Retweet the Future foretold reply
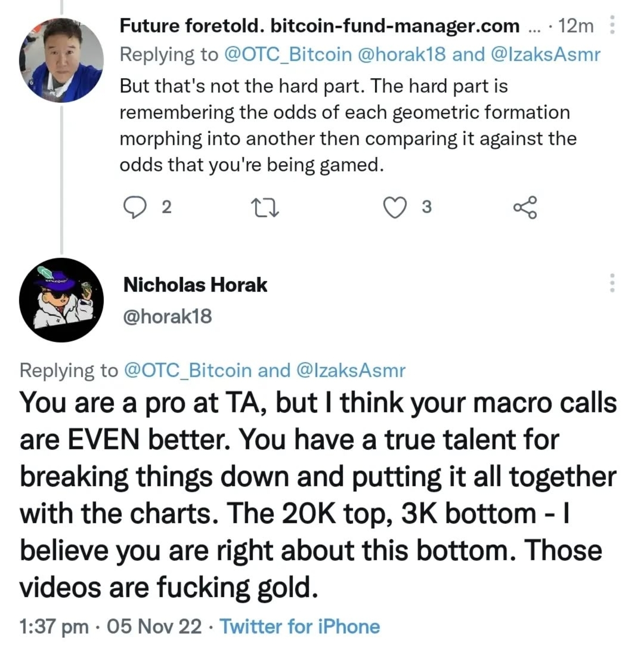This screenshot has height=649, width=644. tap(265, 208)
